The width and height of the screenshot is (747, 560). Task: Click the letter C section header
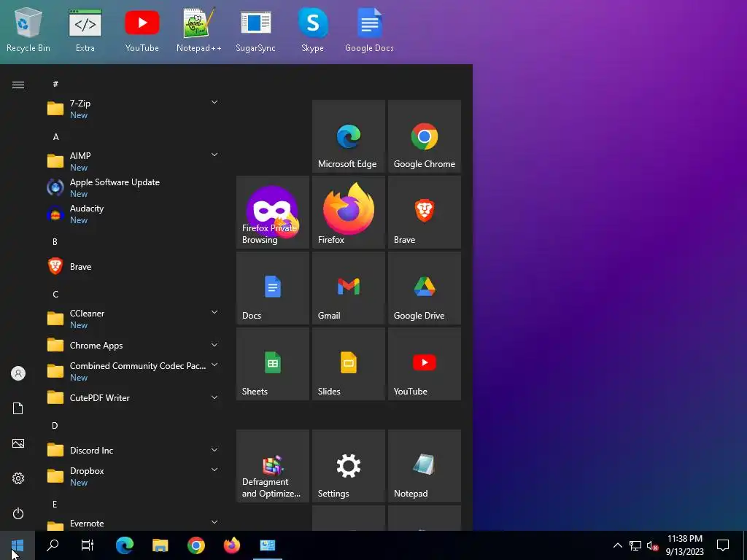coord(55,295)
